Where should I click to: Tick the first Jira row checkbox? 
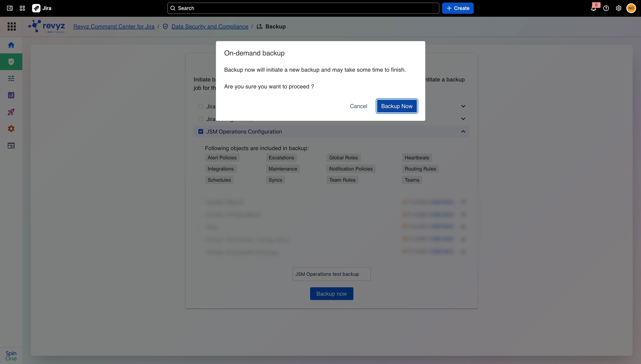[201, 107]
